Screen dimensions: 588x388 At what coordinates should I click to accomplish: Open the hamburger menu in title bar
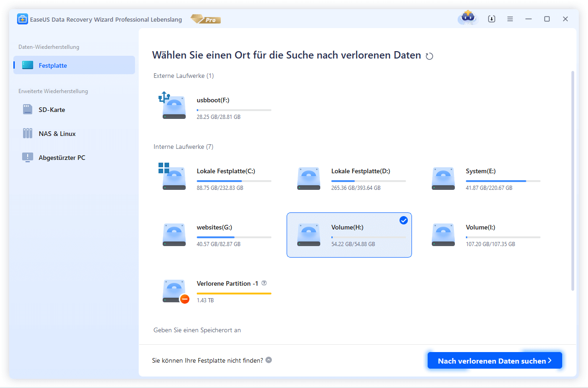(510, 19)
